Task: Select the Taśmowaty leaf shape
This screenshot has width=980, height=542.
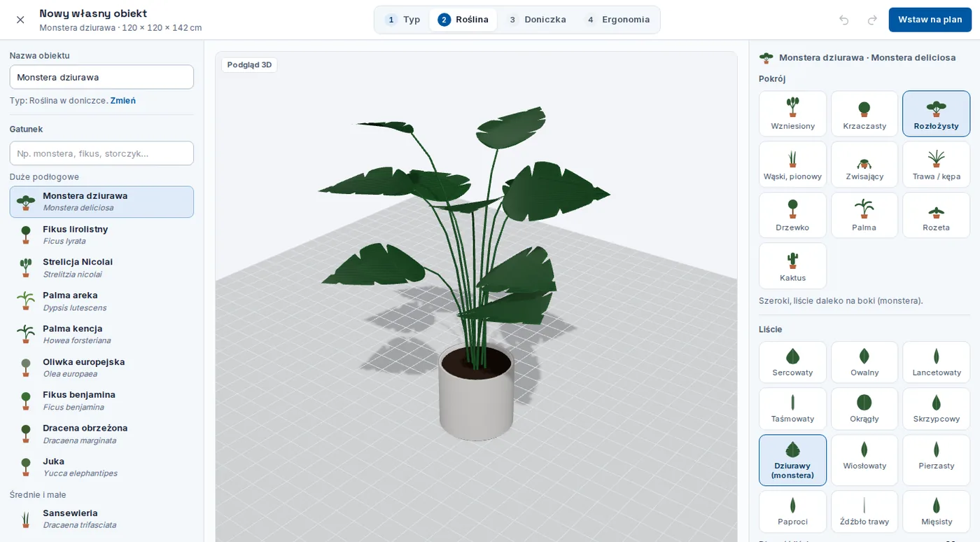Action: click(792, 409)
